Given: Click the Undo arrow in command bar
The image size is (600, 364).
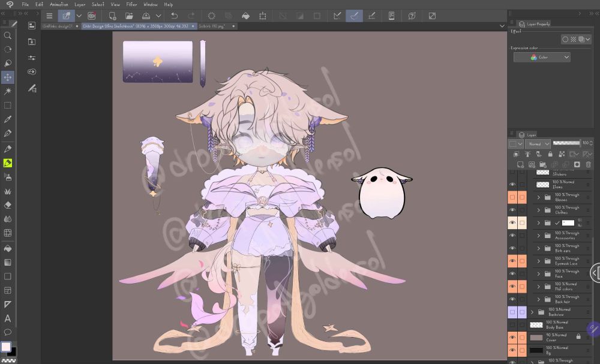Looking at the screenshot, I should point(174,16).
